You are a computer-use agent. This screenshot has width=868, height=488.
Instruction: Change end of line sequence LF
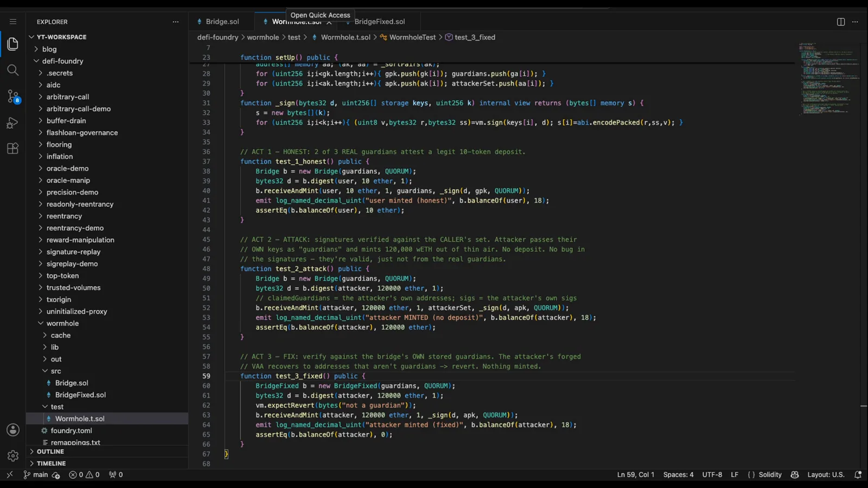[735, 474]
